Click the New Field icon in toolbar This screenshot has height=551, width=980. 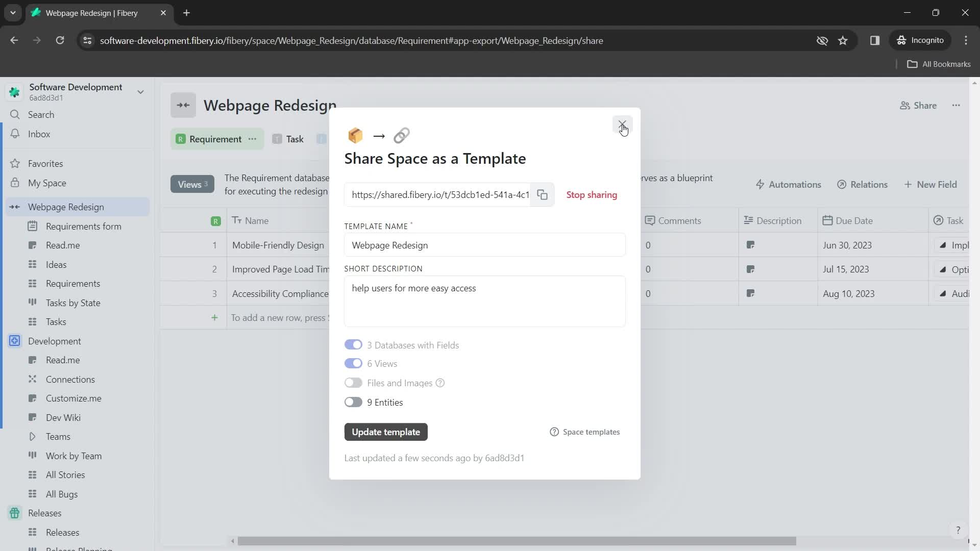(931, 184)
